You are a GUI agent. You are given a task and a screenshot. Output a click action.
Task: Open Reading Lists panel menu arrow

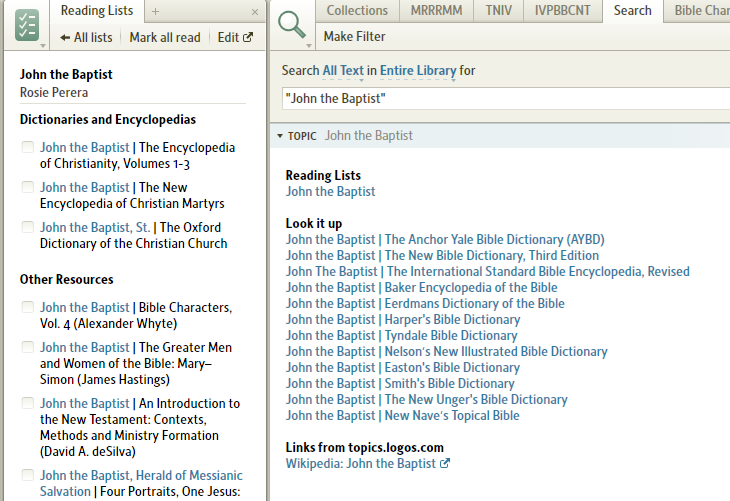(x=43, y=46)
